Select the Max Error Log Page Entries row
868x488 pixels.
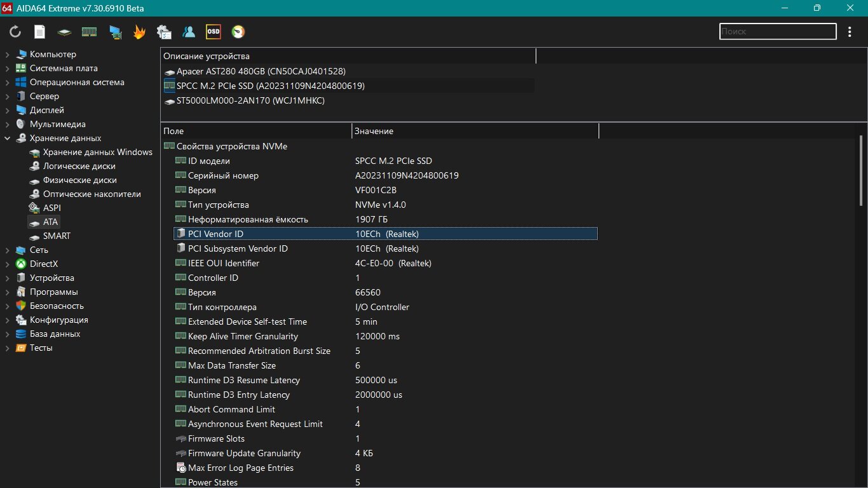point(386,468)
